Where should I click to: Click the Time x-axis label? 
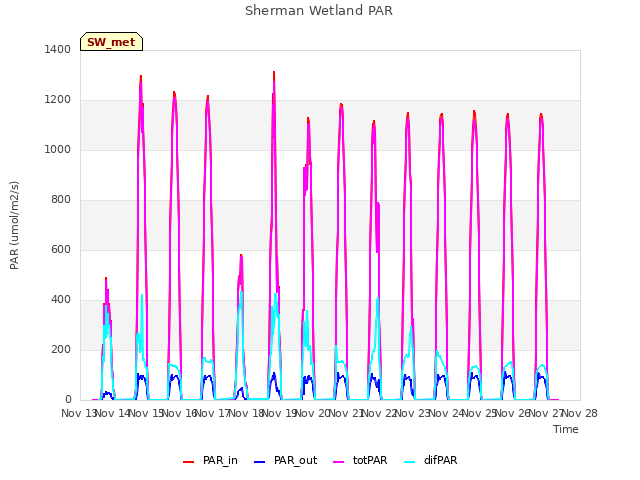[566, 429]
